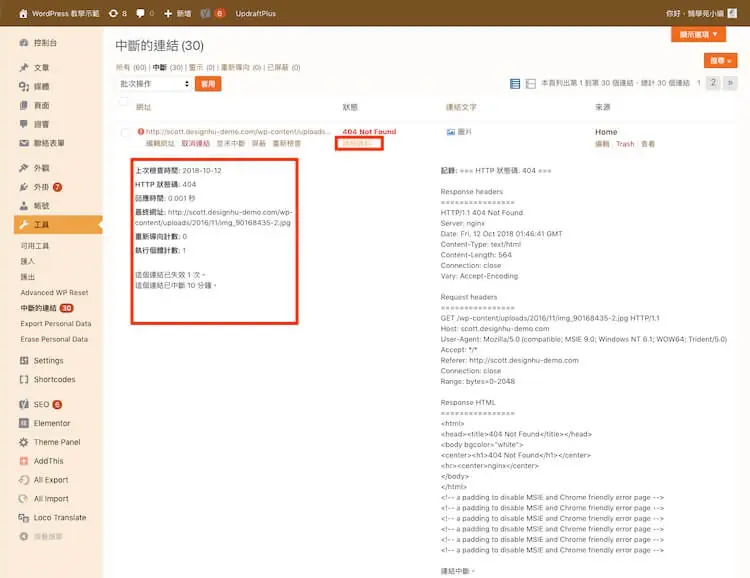
Task: Click the red error icon beside broken URL
Action: tap(141, 131)
